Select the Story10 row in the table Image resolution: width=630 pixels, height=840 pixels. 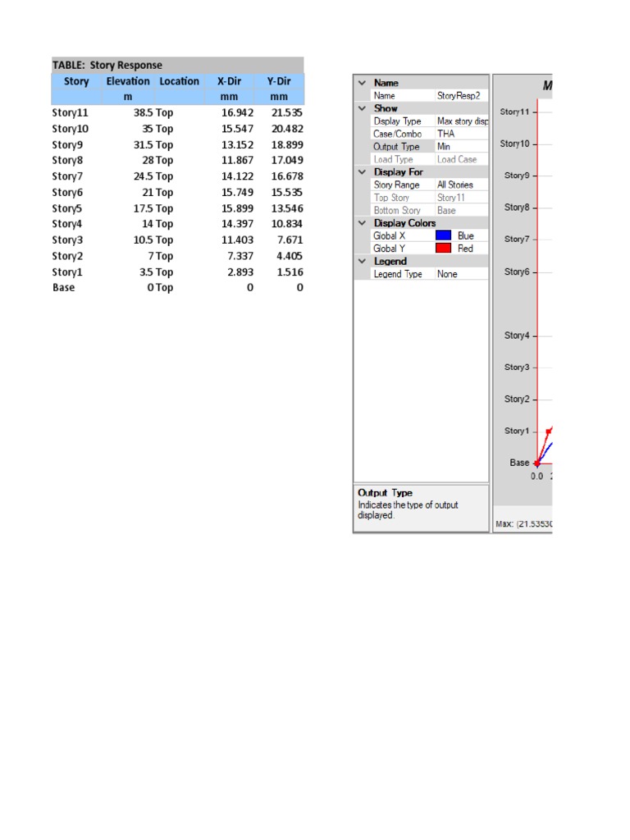point(177,129)
